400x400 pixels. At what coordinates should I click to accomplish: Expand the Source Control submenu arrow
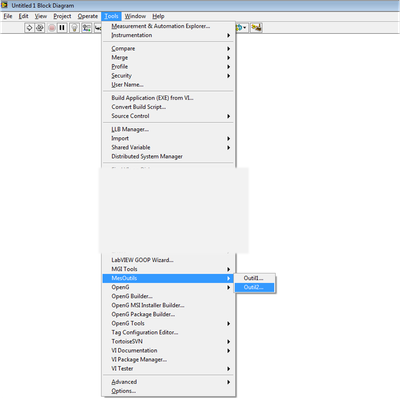click(x=228, y=116)
